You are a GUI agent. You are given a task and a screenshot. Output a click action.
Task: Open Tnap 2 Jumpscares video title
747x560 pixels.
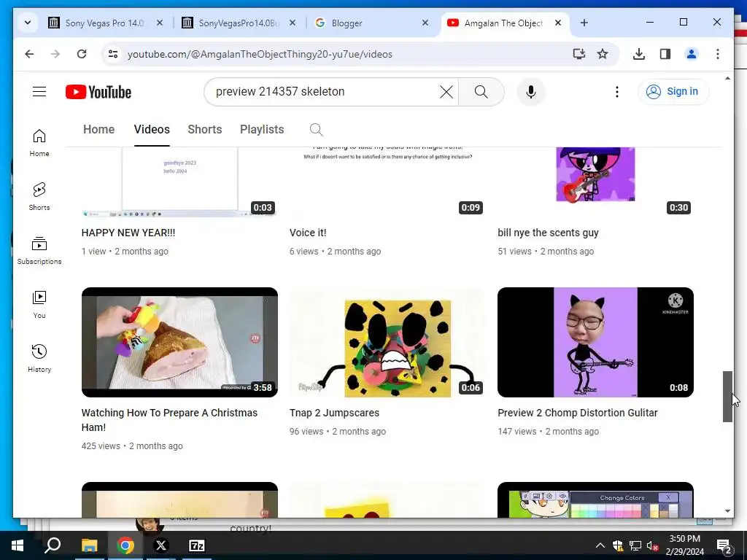[334, 413]
